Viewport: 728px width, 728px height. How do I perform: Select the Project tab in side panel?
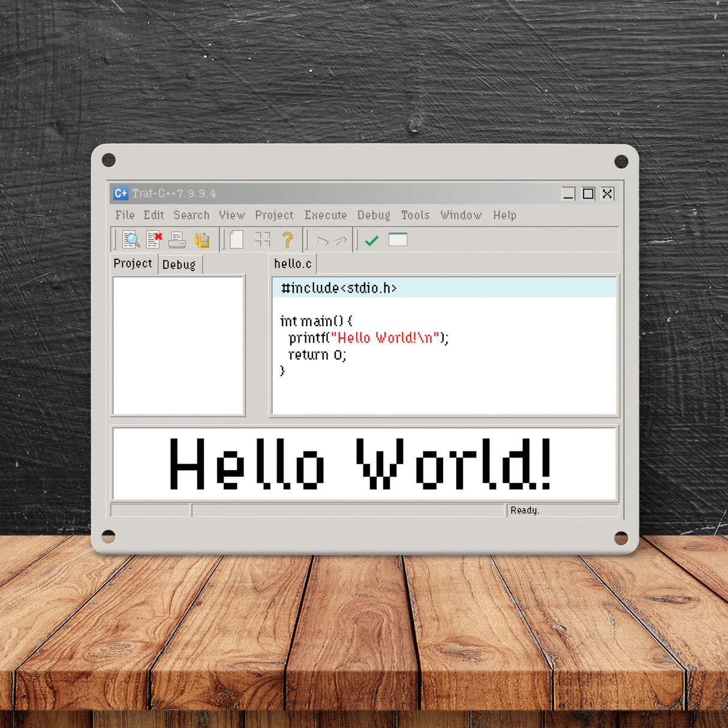point(133,264)
